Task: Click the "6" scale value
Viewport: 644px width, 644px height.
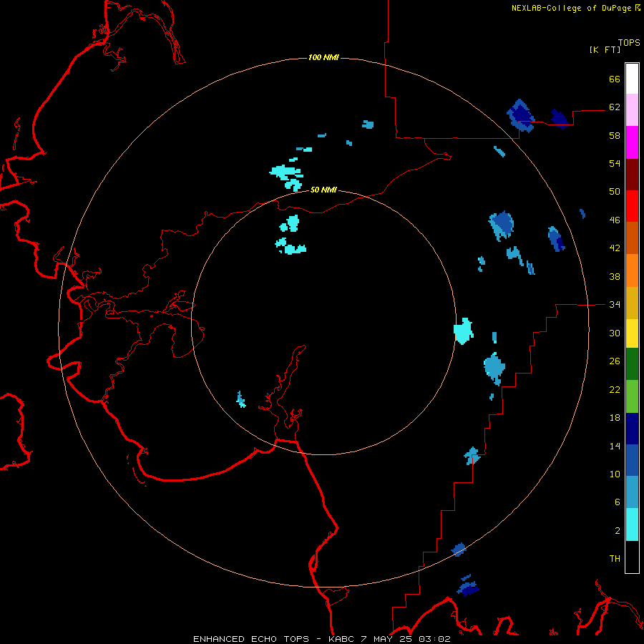Action: tap(618, 502)
